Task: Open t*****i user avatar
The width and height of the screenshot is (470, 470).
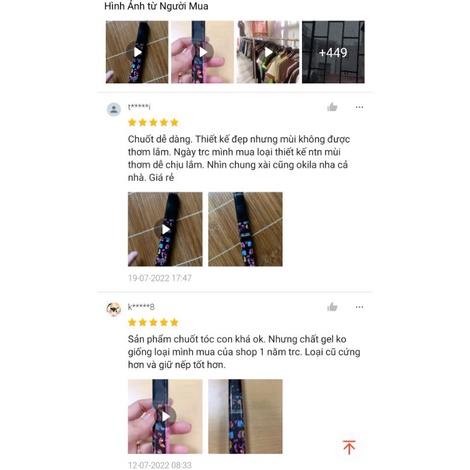Action: coord(114,109)
